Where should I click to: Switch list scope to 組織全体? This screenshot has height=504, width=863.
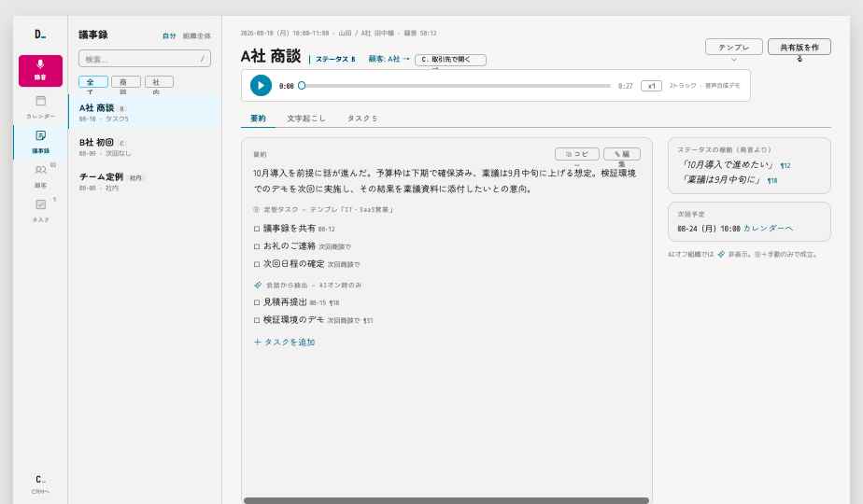(x=196, y=35)
